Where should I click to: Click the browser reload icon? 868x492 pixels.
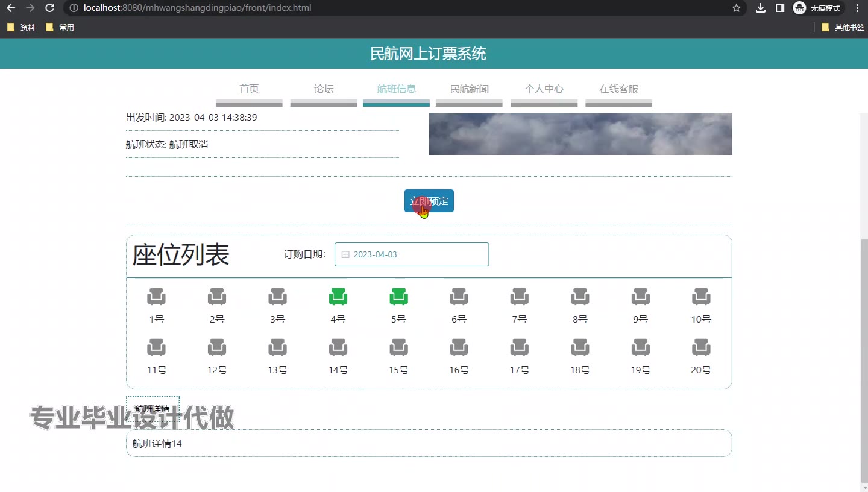[x=50, y=8]
